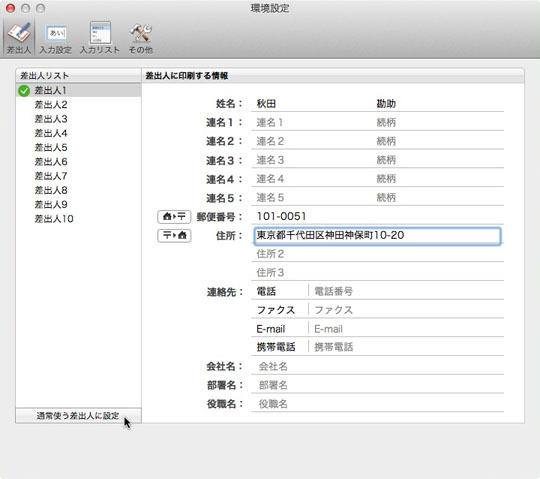Click 通常使う差出人に設定 button
The image size is (540, 479).
click(x=78, y=416)
